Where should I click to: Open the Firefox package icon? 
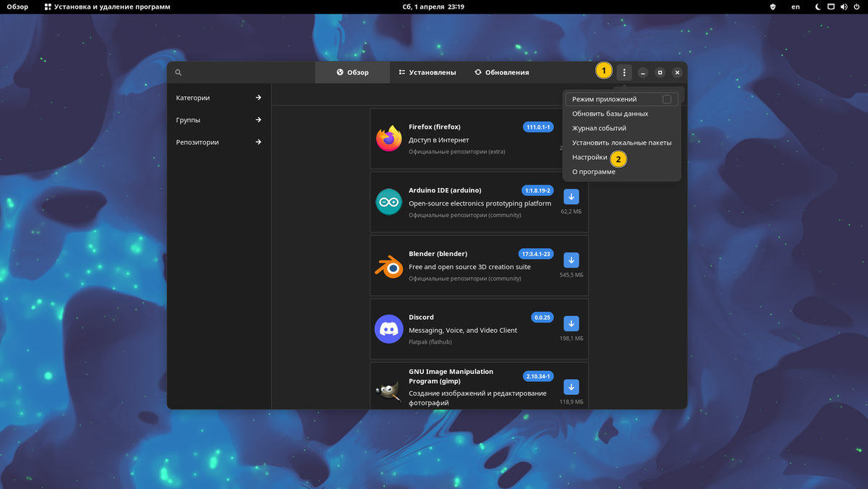pyautogui.click(x=388, y=138)
